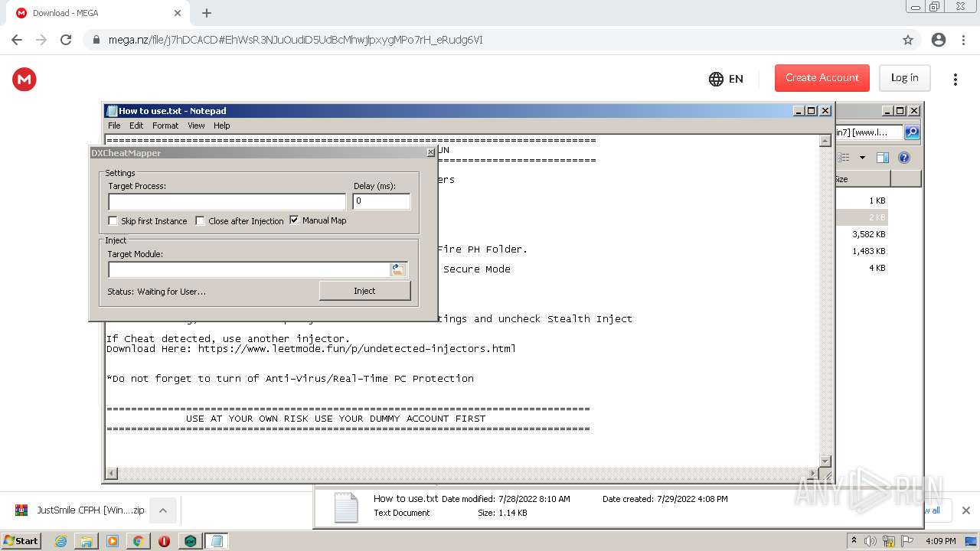Click Notepad horizontal scrollbar right arrow

(x=813, y=474)
